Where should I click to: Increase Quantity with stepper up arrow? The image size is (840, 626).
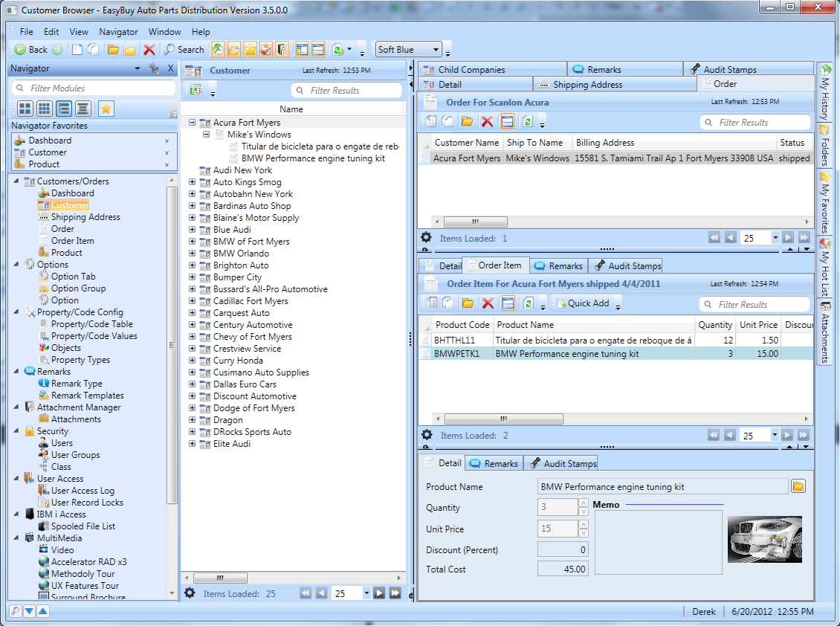pyautogui.click(x=584, y=503)
